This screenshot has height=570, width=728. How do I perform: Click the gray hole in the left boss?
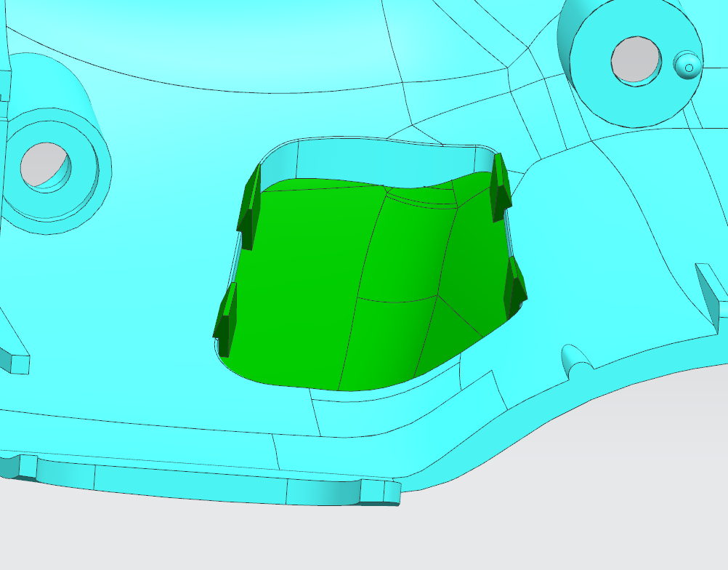pyautogui.click(x=43, y=165)
